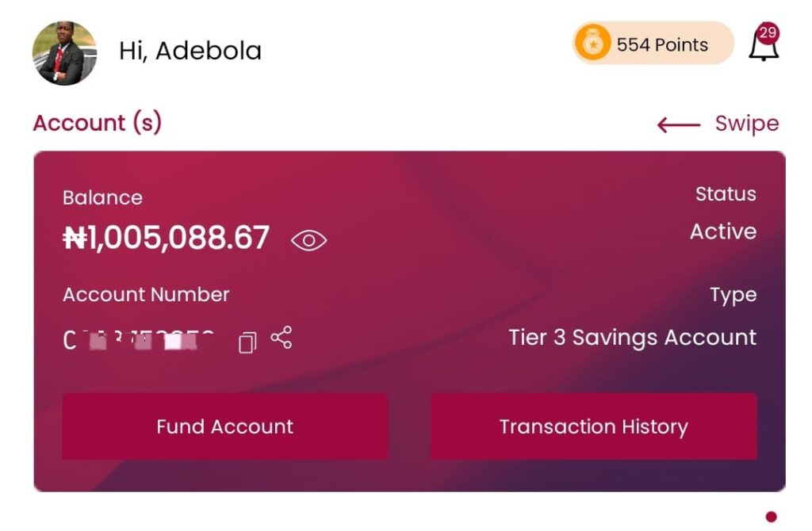Open Transaction History
The image size is (812, 531).
pos(593,426)
